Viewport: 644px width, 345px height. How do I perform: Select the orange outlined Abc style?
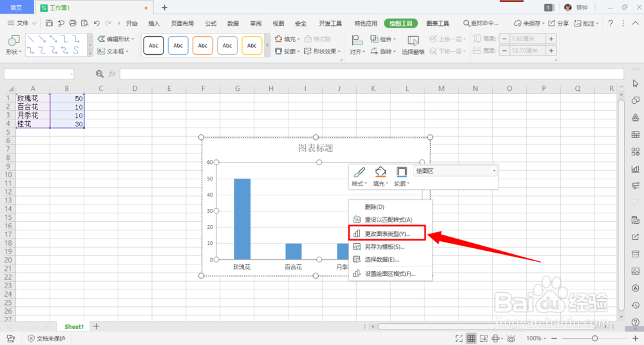click(203, 46)
